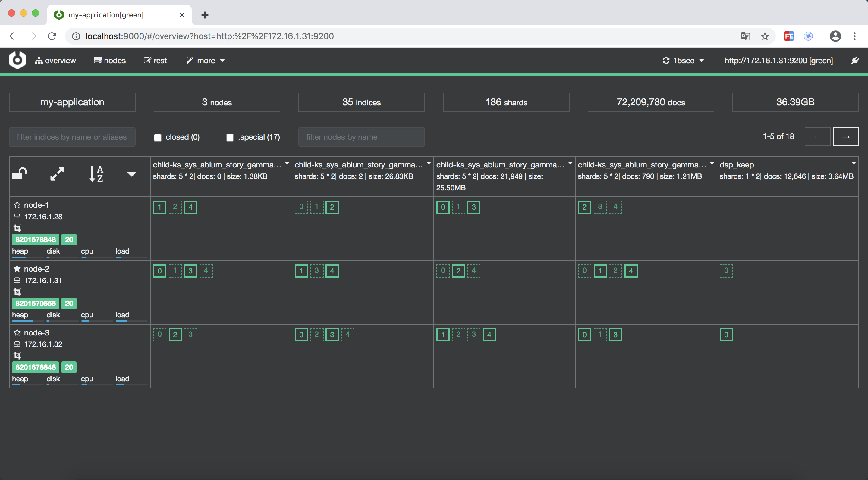This screenshot has width=868, height=480.
Task: Click the cerebro logo icon
Action: (x=17, y=60)
